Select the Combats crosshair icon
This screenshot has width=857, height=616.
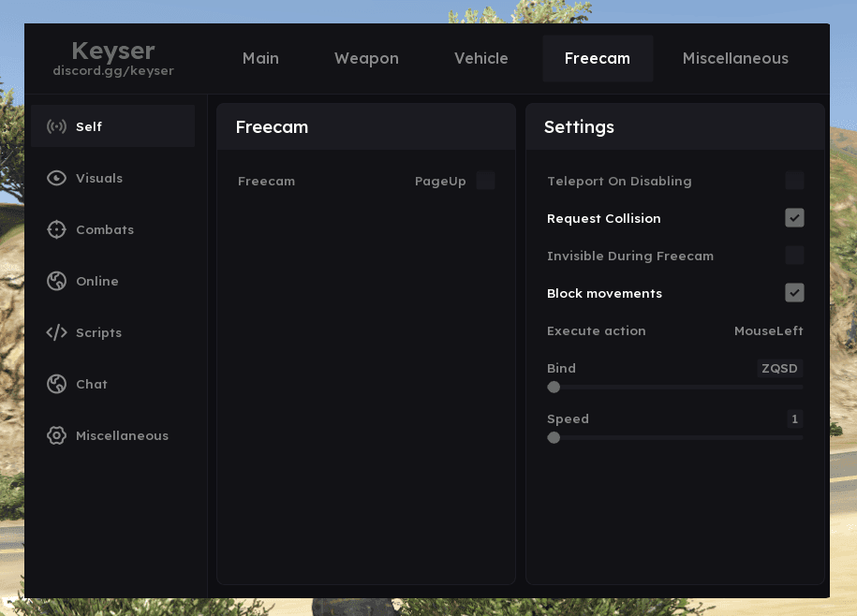(x=56, y=229)
